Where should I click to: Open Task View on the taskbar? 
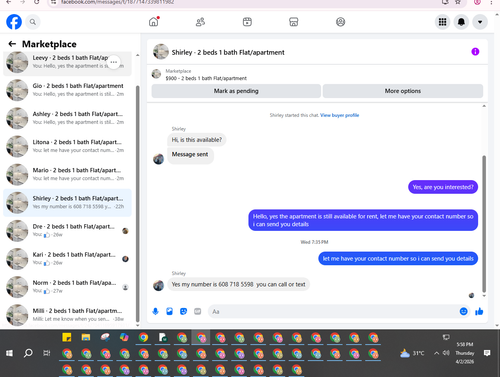coord(47,353)
